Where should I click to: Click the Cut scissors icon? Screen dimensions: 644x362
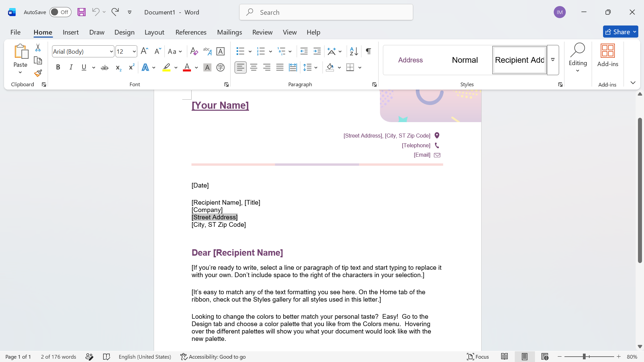38,48
